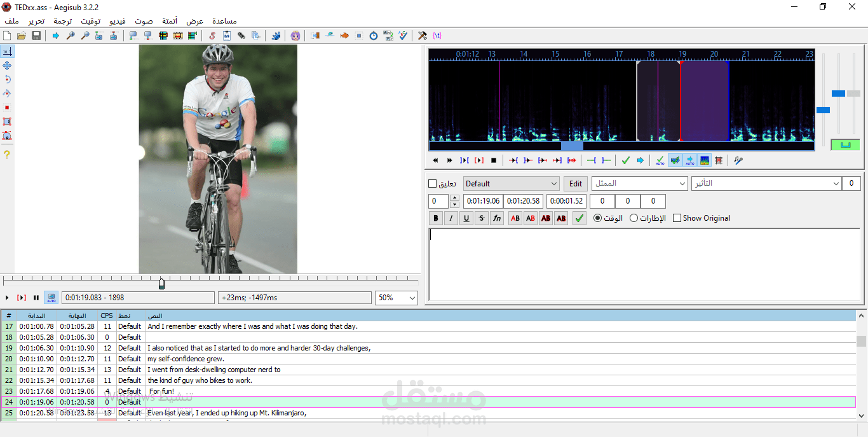Toggle auto-commit in audio toolbar
The height and width of the screenshot is (437, 868).
tap(660, 160)
